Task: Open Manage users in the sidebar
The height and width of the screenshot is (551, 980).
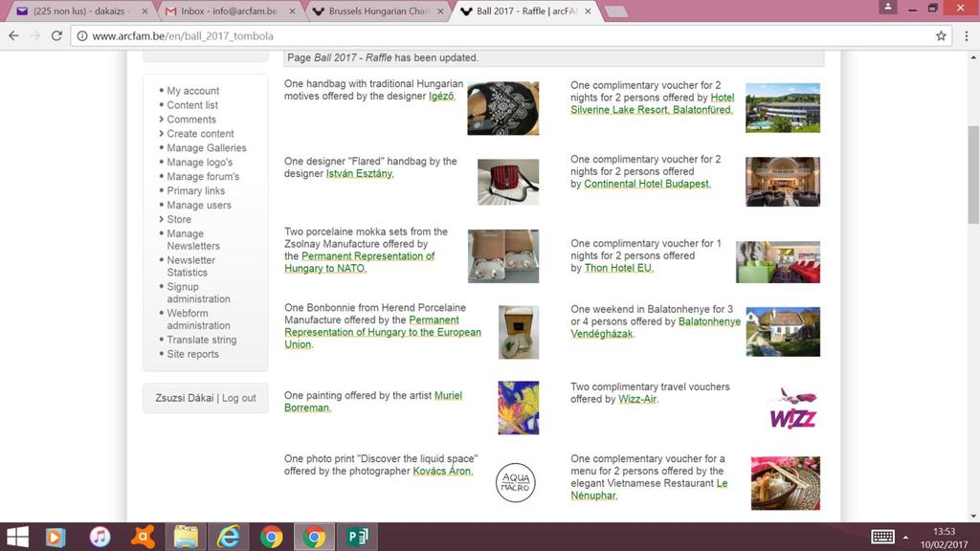Action: pyautogui.click(x=199, y=206)
